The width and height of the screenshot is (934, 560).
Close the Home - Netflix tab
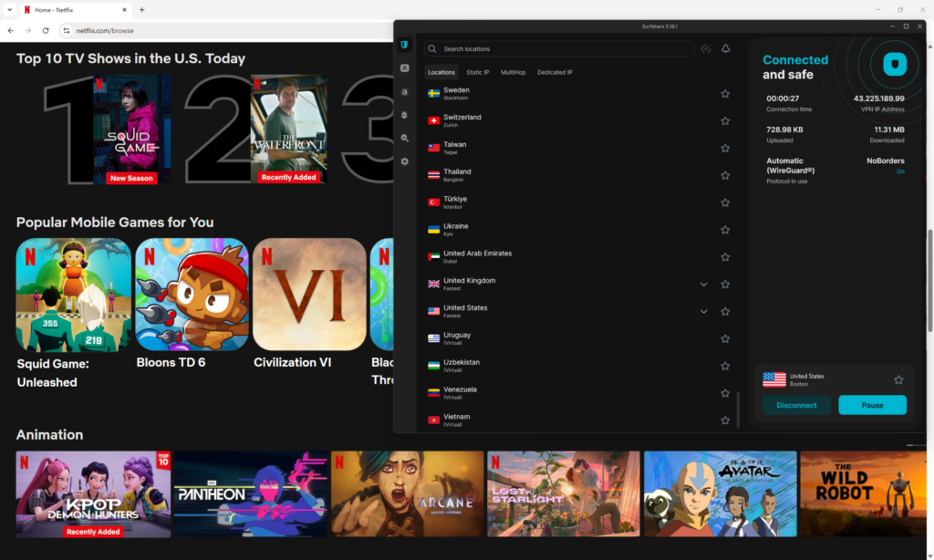[x=124, y=10]
